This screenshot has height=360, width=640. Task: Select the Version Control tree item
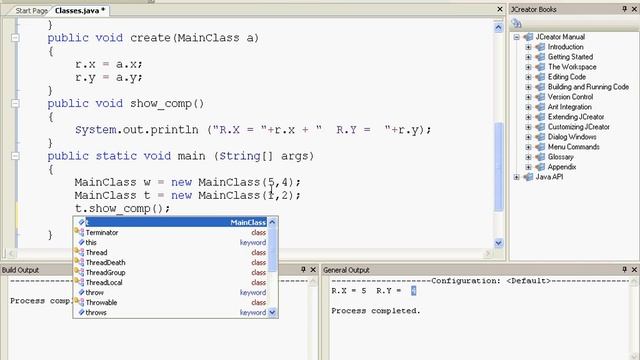click(x=570, y=97)
